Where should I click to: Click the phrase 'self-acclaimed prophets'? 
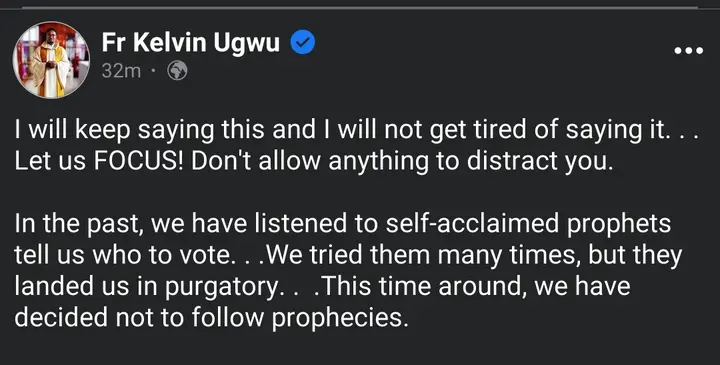click(528, 225)
